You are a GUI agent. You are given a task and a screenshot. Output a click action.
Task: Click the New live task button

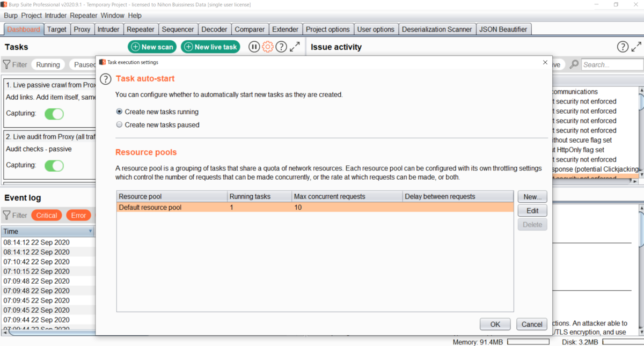tap(210, 47)
